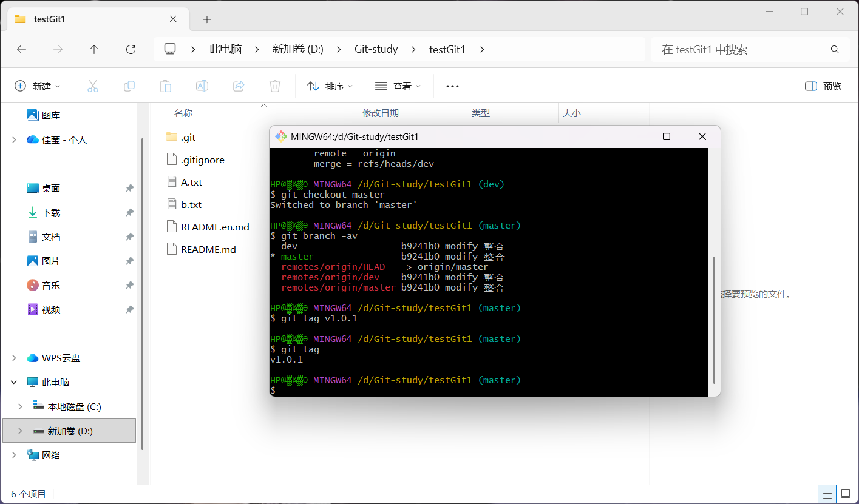Select the A.txt file

pyautogui.click(x=191, y=182)
